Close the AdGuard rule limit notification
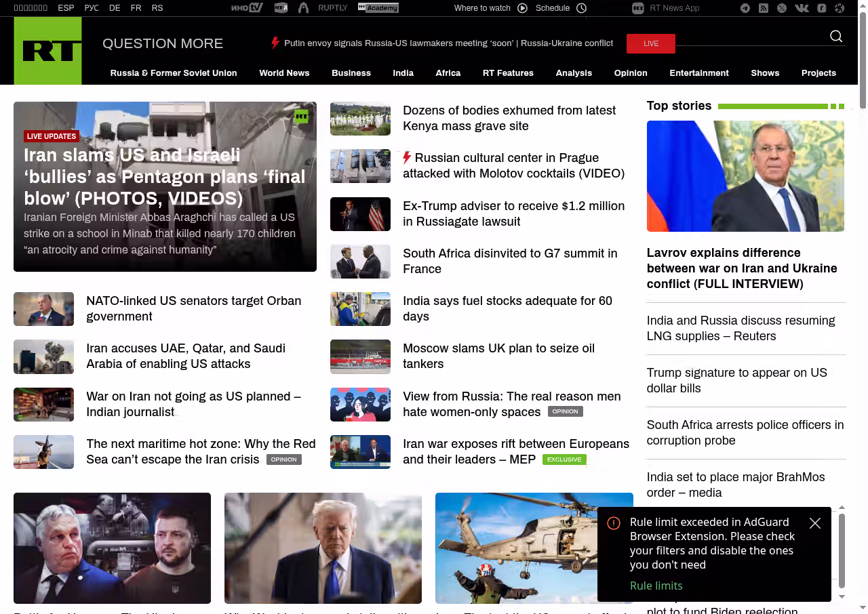 pyautogui.click(x=815, y=523)
